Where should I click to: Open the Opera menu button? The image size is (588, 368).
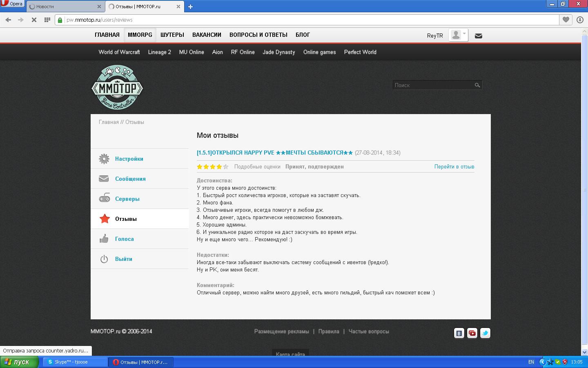(x=12, y=4)
